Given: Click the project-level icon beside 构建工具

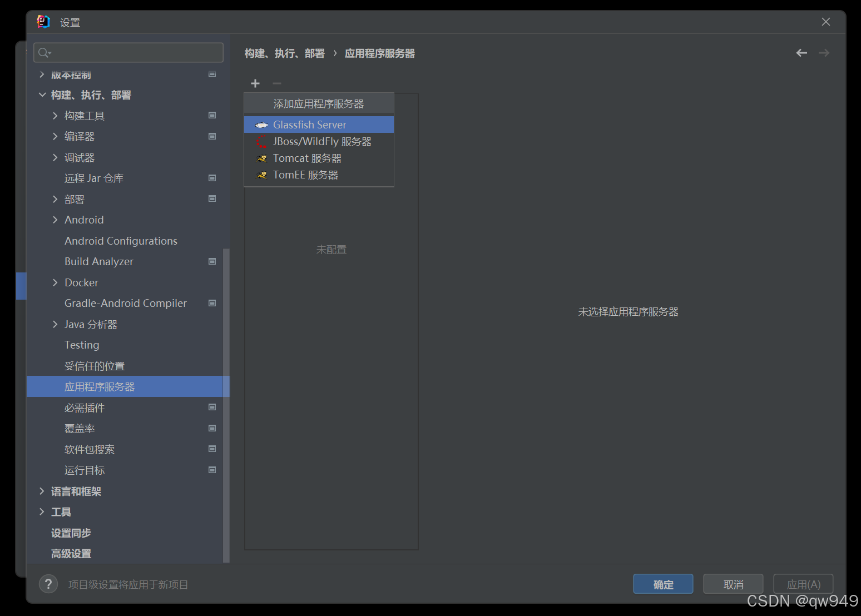Looking at the screenshot, I should [x=212, y=115].
